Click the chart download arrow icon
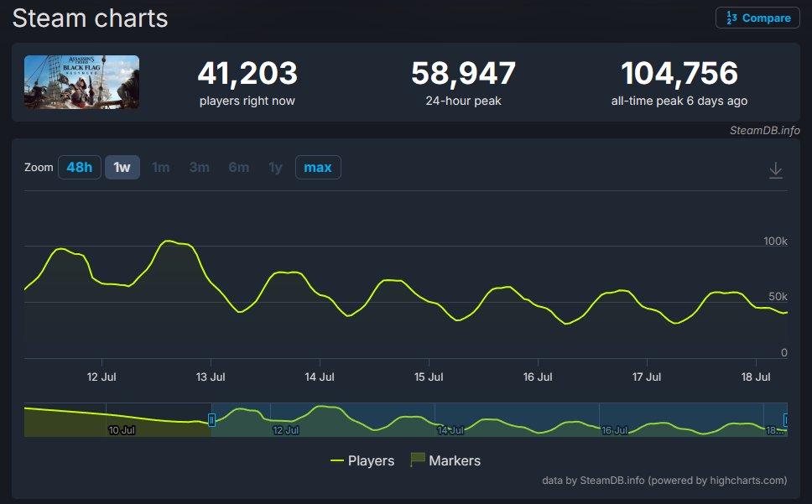Image resolution: width=812 pixels, height=504 pixels. (775, 170)
